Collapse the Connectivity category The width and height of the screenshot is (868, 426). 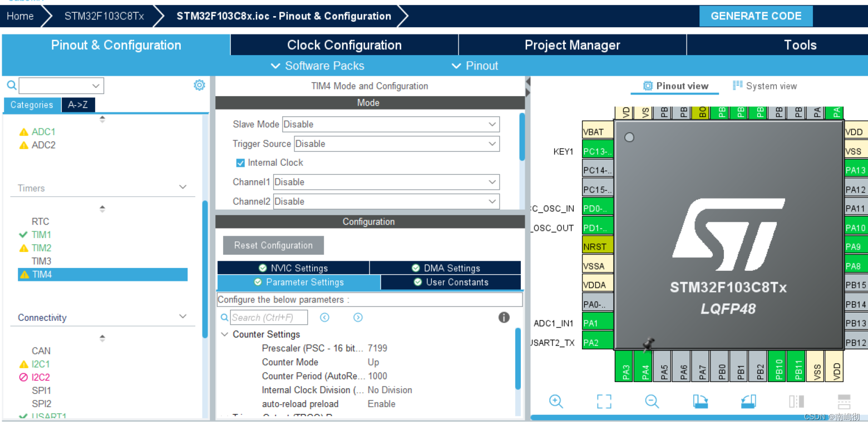[x=183, y=316]
